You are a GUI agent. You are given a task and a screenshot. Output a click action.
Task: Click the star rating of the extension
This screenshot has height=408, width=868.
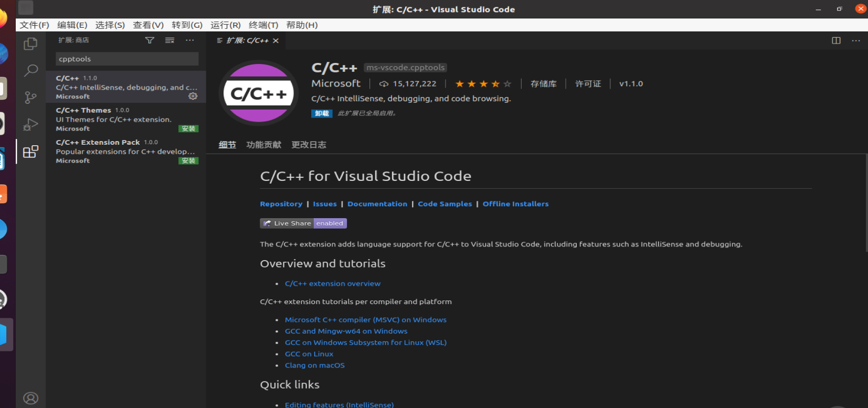tap(483, 84)
